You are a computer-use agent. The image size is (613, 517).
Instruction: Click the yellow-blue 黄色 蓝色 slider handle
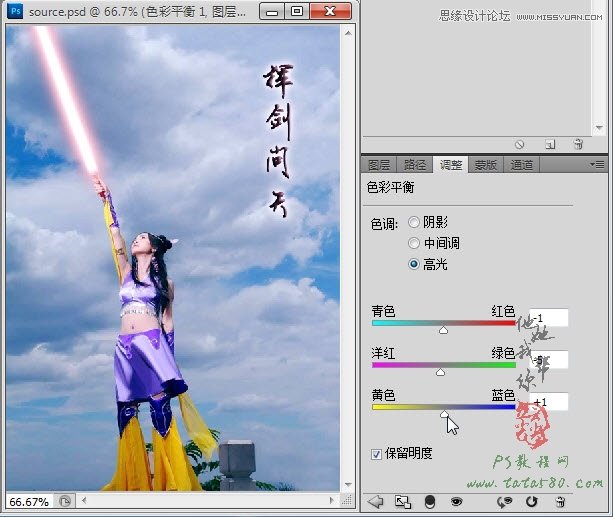pos(445,414)
